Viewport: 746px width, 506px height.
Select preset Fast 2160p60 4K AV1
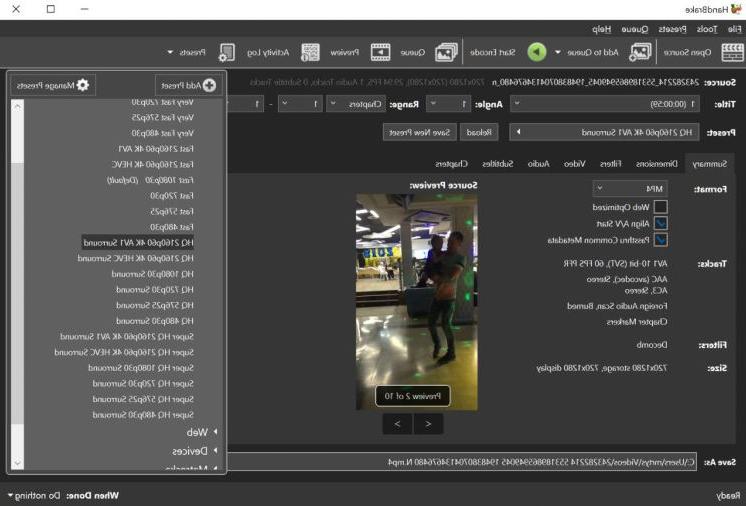[156, 149]
